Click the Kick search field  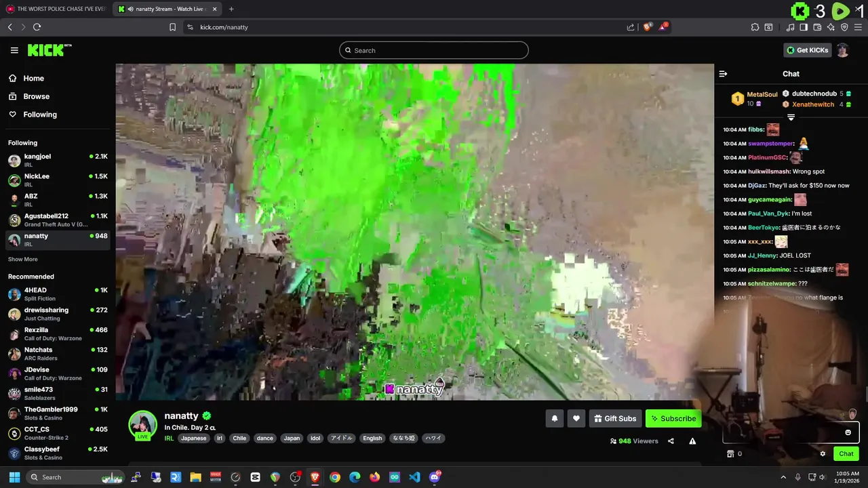tap(434, 50)
